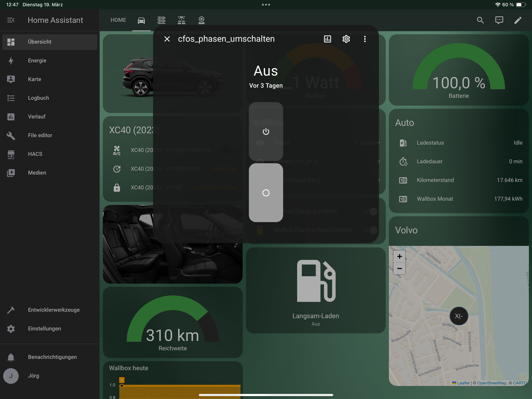
Task: Switch to the car tab
Action: [141, 20]
